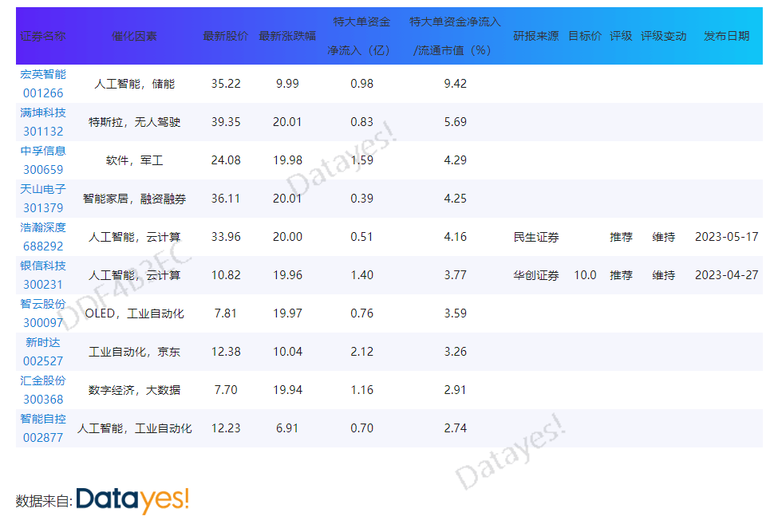This screenshot has height=532, width=778.
Task: Open the 浩瀚深度 688292 stock link
Action: 43,237
